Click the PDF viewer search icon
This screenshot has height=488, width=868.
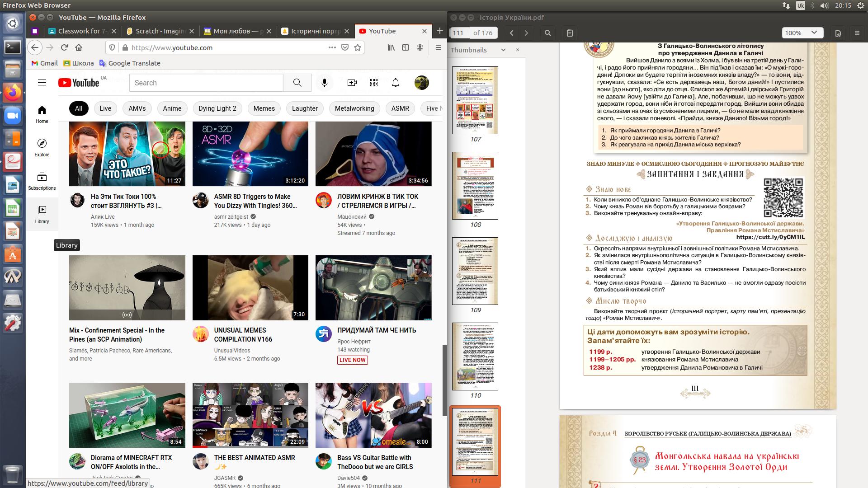[x=547, y=33]
